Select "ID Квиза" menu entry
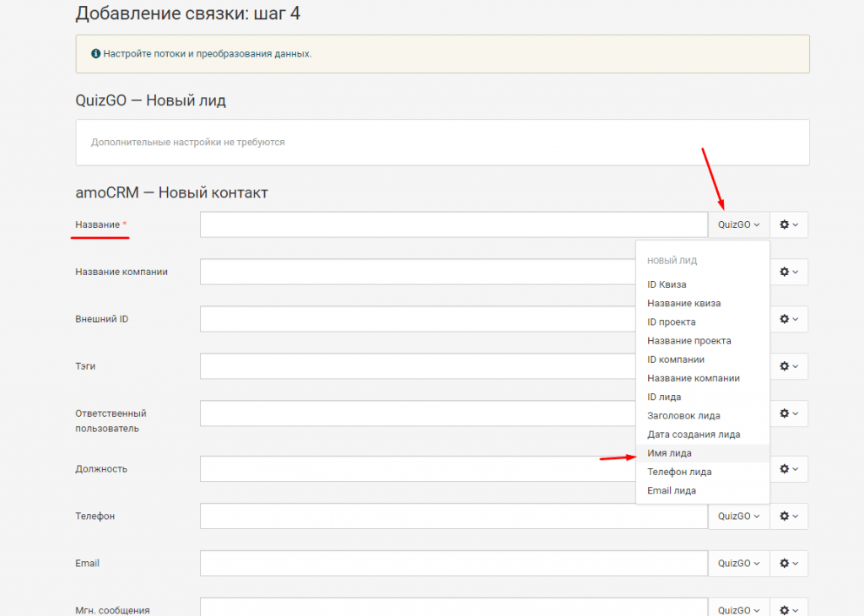The width and height of the screenshot is (864, 616). click(x=667, y=284)
